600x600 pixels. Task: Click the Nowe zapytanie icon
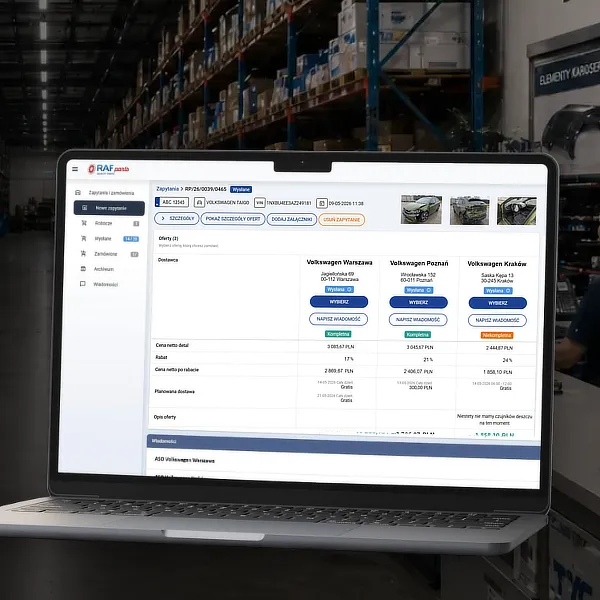pos(85,208)
